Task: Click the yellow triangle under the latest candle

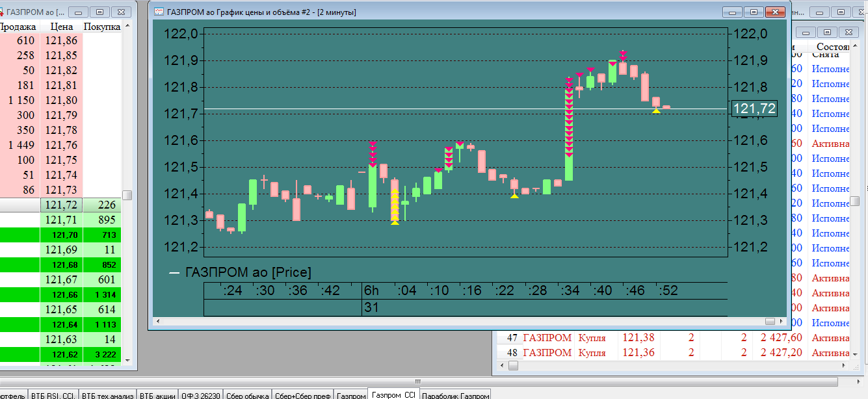Action: 656,111
